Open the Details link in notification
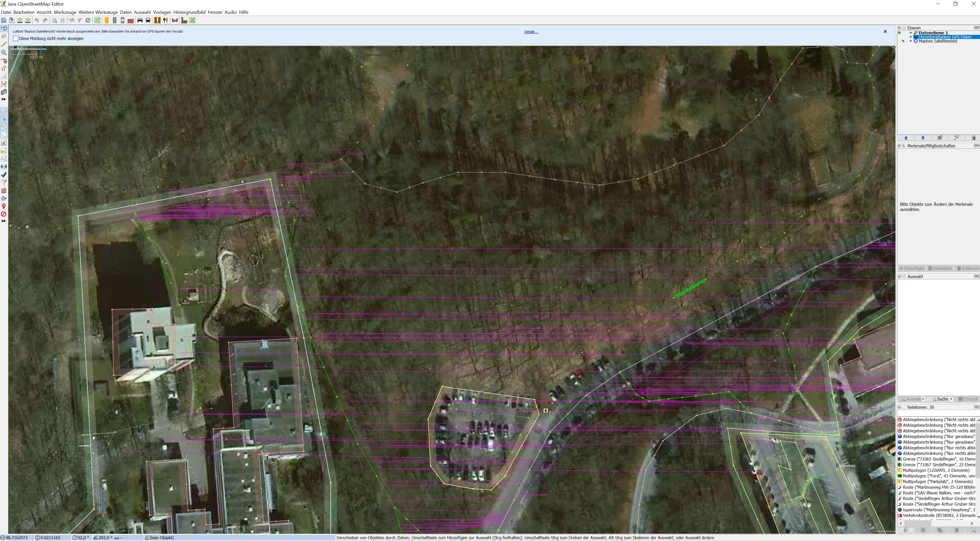 pyautogui.click(x=531, y=32)
